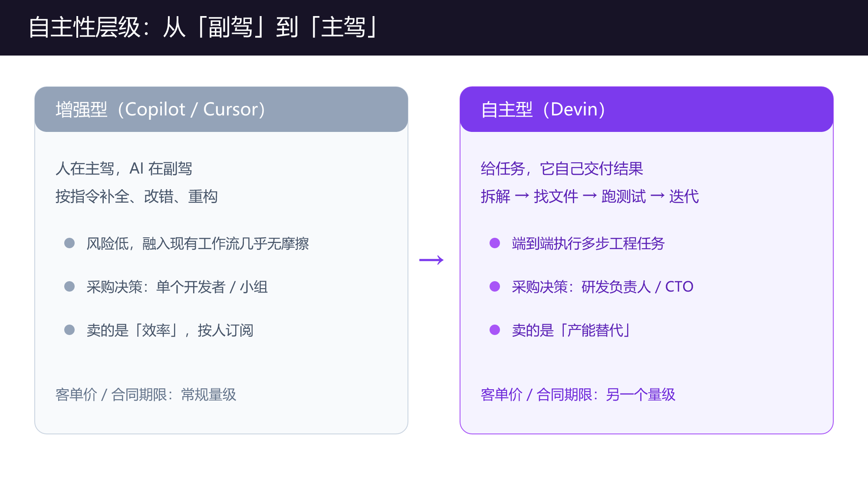The image size is (868, 486).
Task: Select the header 自主型（Devin）
Action: (x=647, y=109)
